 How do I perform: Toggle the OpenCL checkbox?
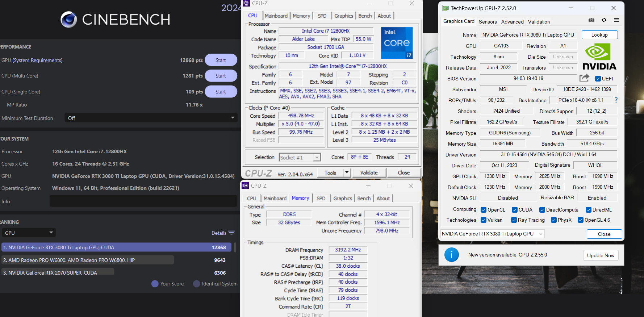(484, 210)
